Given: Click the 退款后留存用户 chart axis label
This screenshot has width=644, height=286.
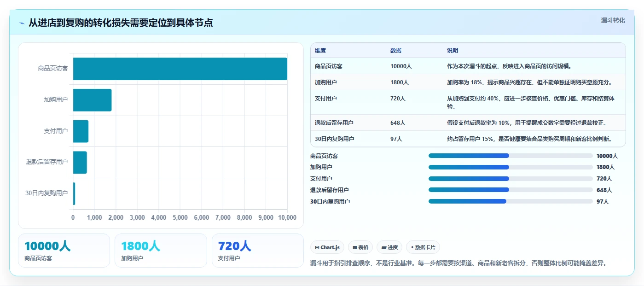Looking at the screenshot, I should [47, 162].
